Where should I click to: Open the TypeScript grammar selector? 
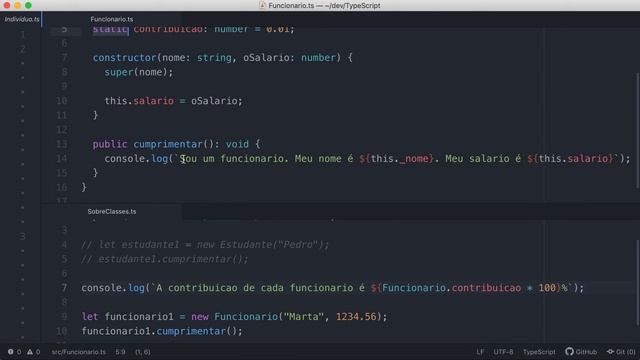click(x=539, y=352)
